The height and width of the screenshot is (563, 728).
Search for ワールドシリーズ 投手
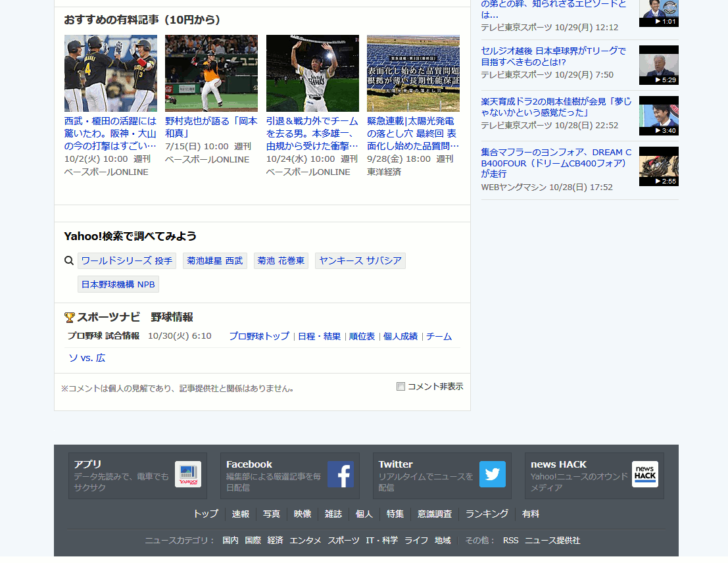127,260
